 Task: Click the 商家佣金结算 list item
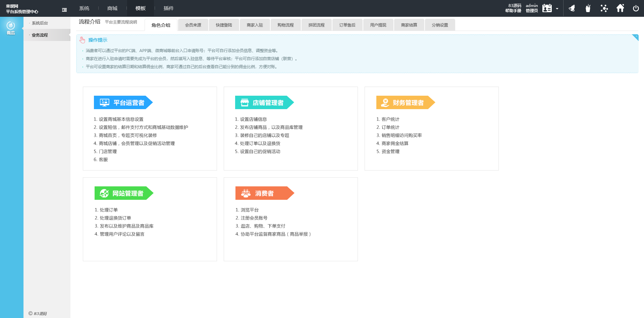(392, 143)
